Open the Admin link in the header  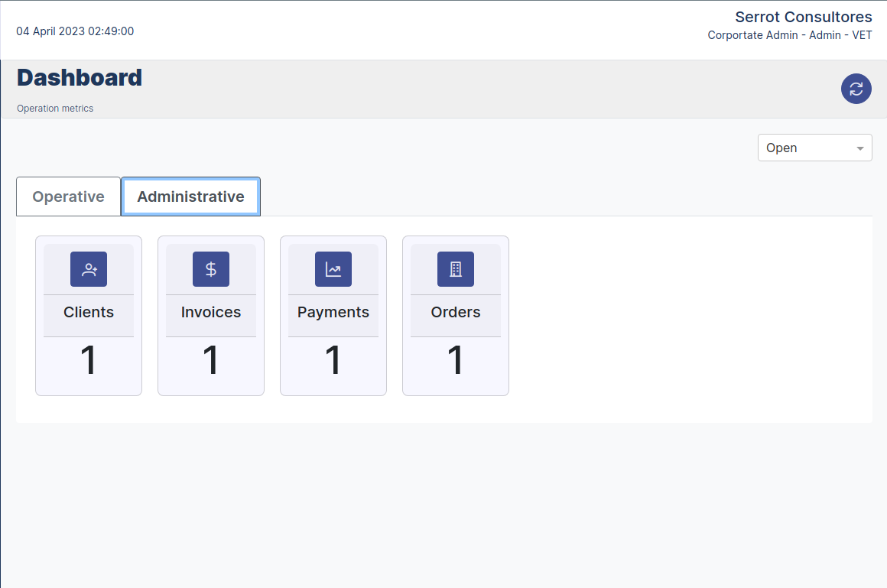coord(824,35)
